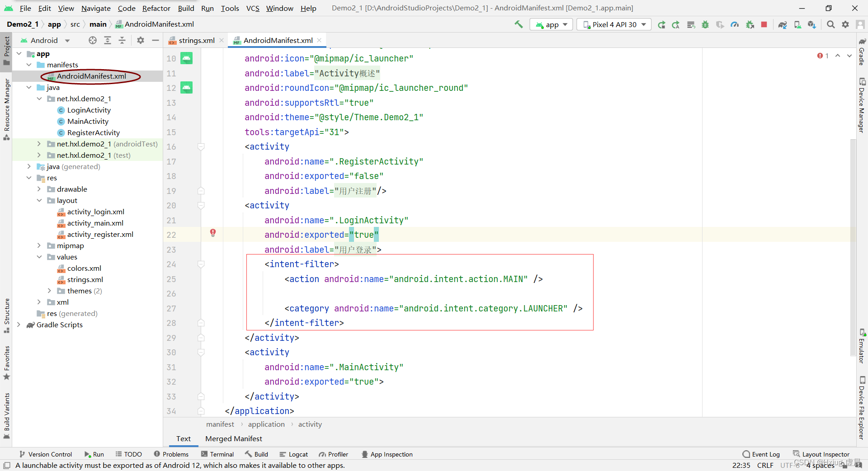The image size is (868, 471).
Task: Toggle the Structure side tab
Action: click(x=6, y=316)
